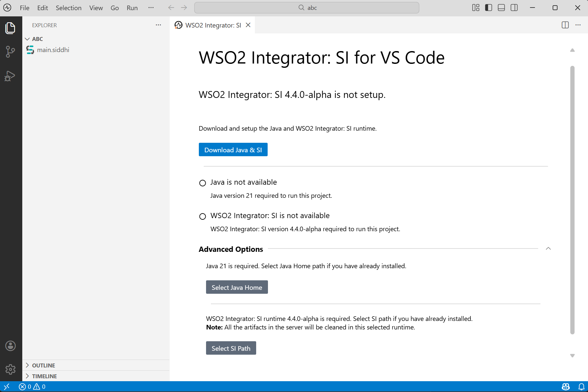Click the Select Java Home button
Screen dimensions: 588x392
click(237, 287)
